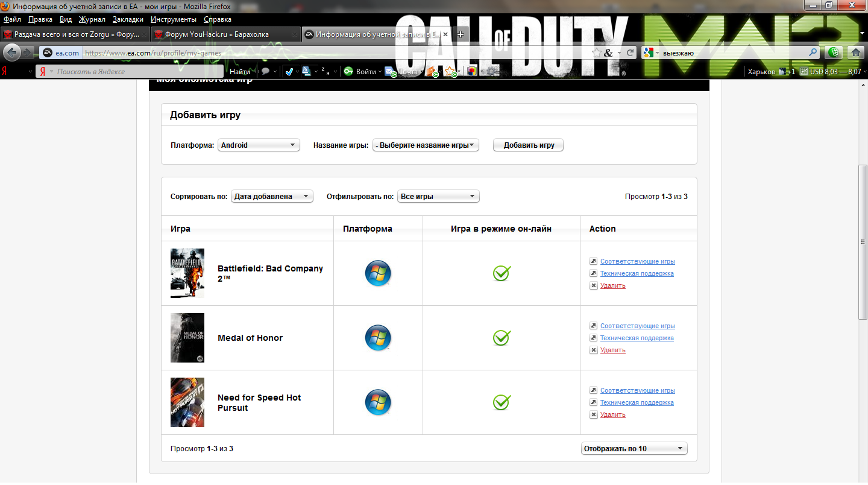The image size is (868, 485).
Task: Click the Yandex Я logo at the toolbar's left end
Action: [x=4, y=71]
